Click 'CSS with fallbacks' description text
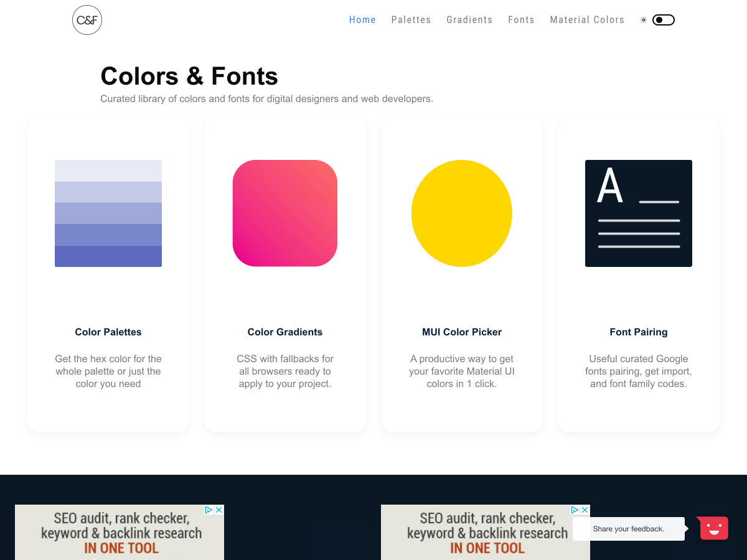The height and width of the screenshot is (560, 747). point(285,371)
